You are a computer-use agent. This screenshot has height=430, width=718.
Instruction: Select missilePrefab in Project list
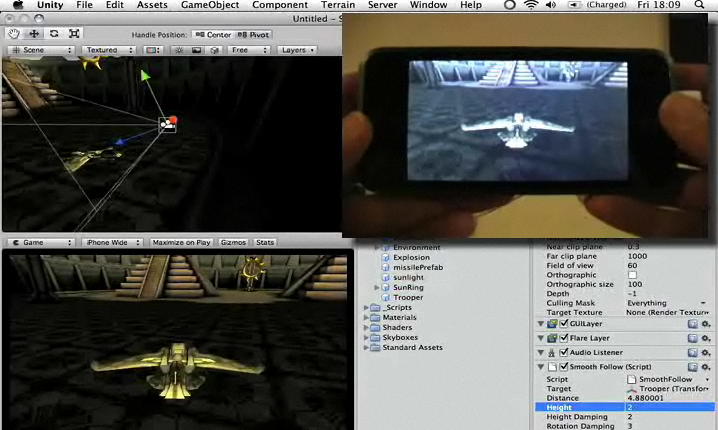(x=418, y=267)
